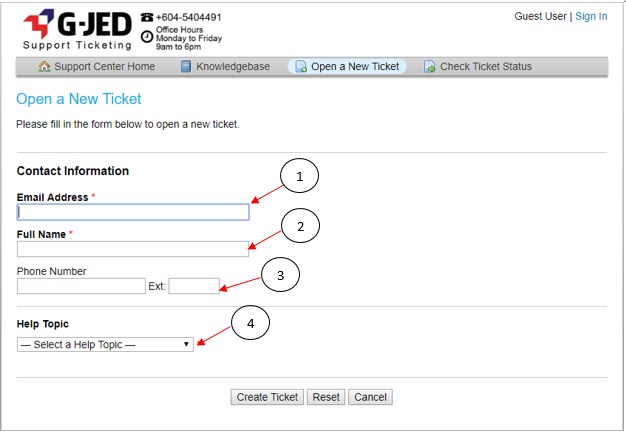The height and width of the screenshot is (433, 626).
Task: Click the new ticket page icon
Action: (x=300, y=67)
